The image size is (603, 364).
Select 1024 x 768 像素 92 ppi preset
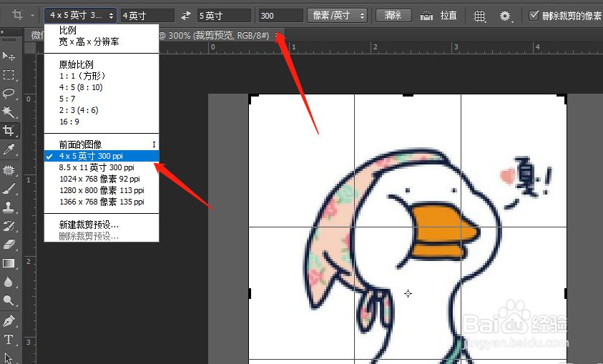coord(99,179)
